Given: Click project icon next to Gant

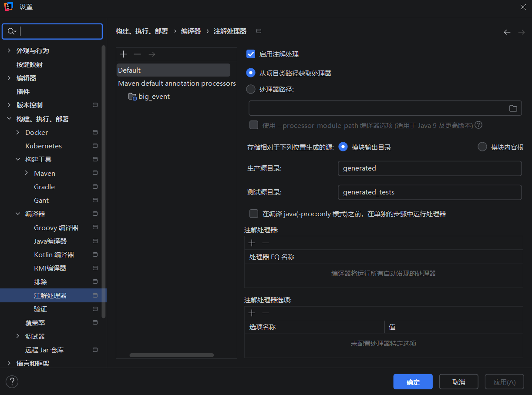Looking at the screenshot, I should (95, 200).
